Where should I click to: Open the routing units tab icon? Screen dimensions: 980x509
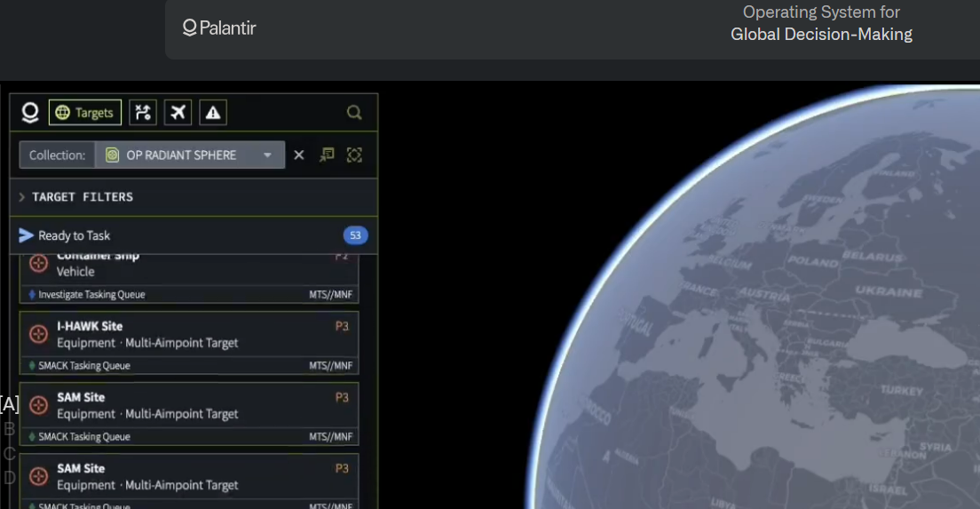[143, 113]
